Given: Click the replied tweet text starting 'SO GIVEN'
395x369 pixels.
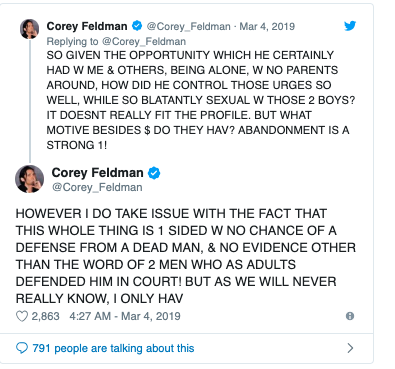Looking at the screenshot, I should (x=198, y=100).
